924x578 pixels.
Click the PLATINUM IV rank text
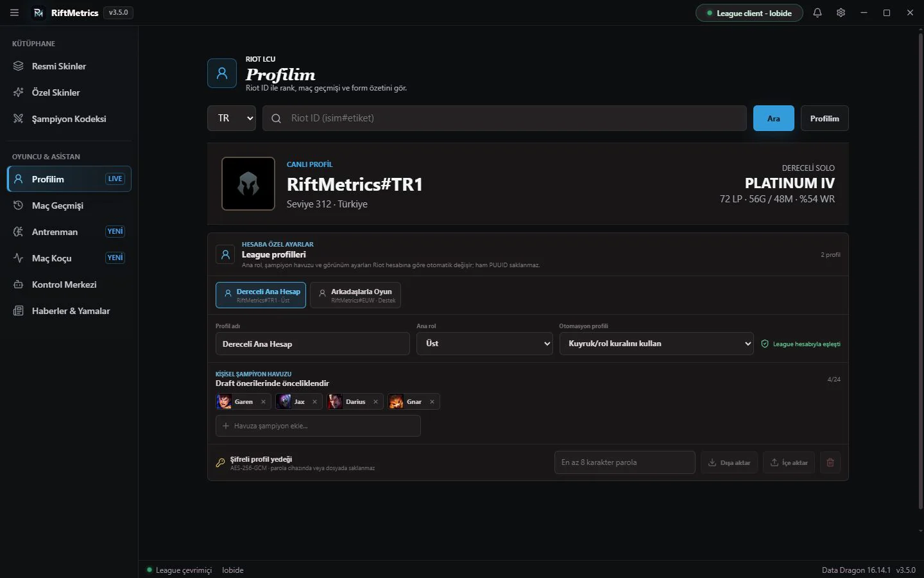click(790, 184)
